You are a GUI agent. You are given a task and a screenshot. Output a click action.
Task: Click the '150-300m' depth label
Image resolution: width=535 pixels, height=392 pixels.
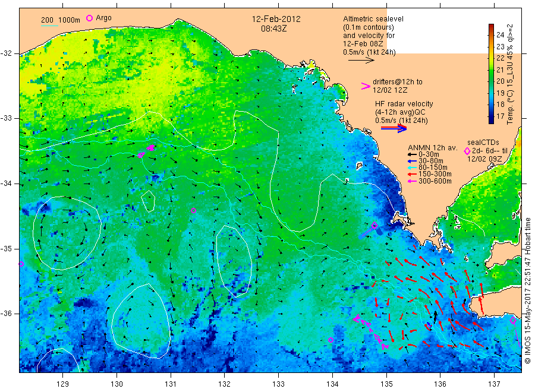point(435,174)
